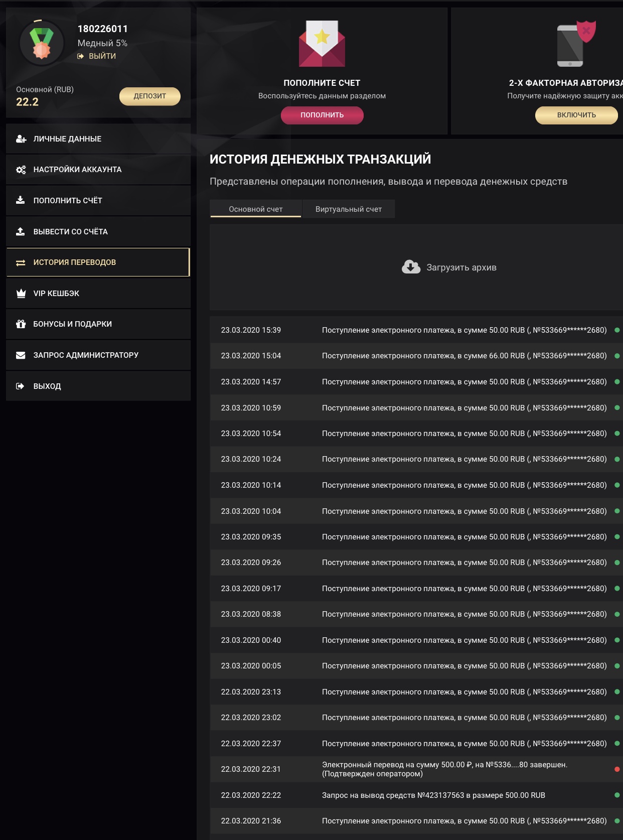Screen dimensions: 623x840
Task: Click transaction row dated 23.03.2020 10:04
Action: coord(416,511)
